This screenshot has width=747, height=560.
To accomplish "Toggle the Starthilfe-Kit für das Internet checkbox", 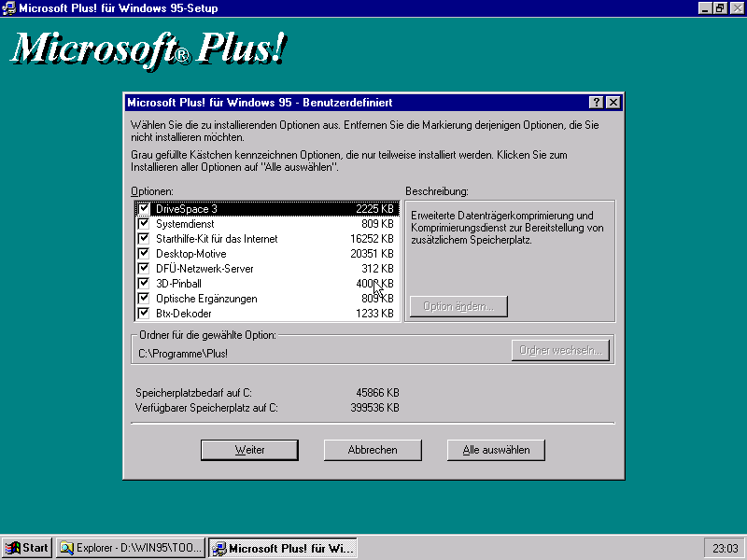I will (144, 239).
